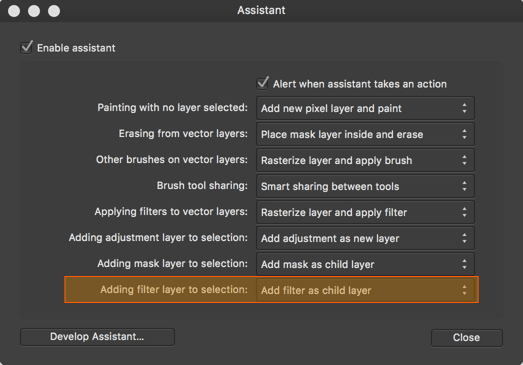Open Other brushes on vector layers dropdown
The height and width of the screenshot is (365, 523).
click(365, 160)
